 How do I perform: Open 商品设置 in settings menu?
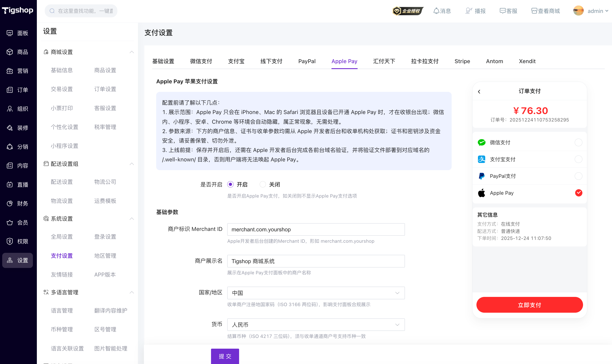[x=105, y=70]
